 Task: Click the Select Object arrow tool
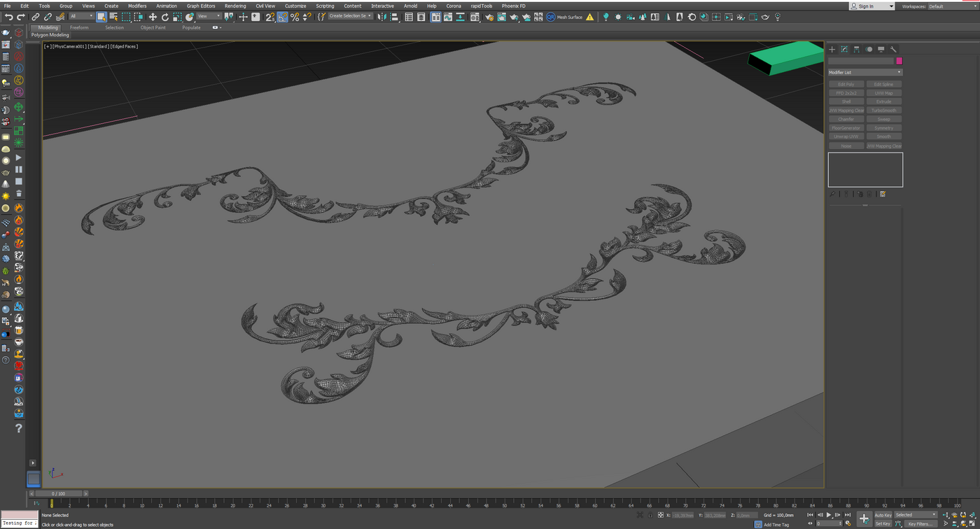pos(101,17)
